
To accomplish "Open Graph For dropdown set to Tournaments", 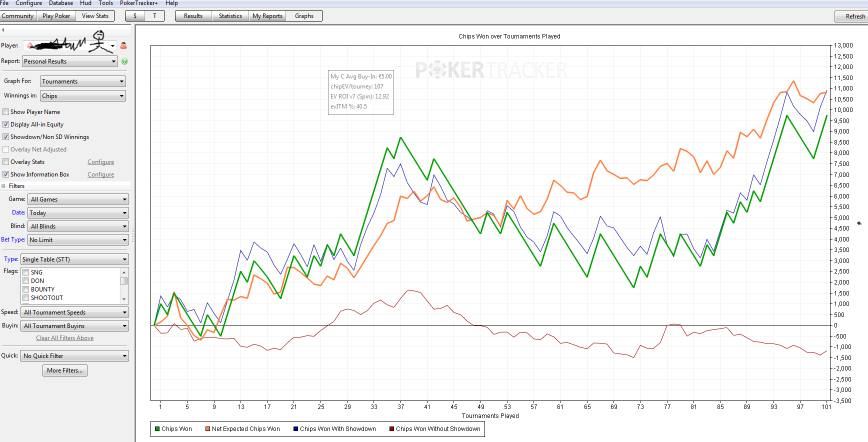I will coord(83,81).
